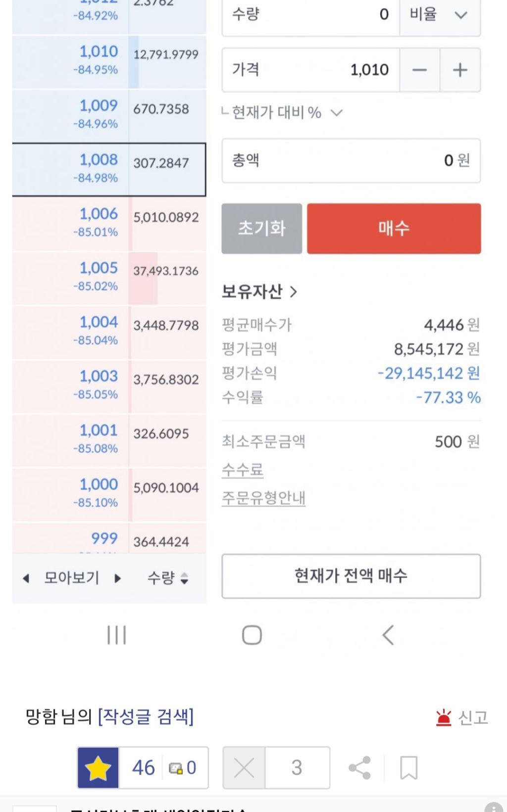The image size is (507, 812).
Task: Expand the 현재가 대비 % option
Action: [x=337, y=113]
